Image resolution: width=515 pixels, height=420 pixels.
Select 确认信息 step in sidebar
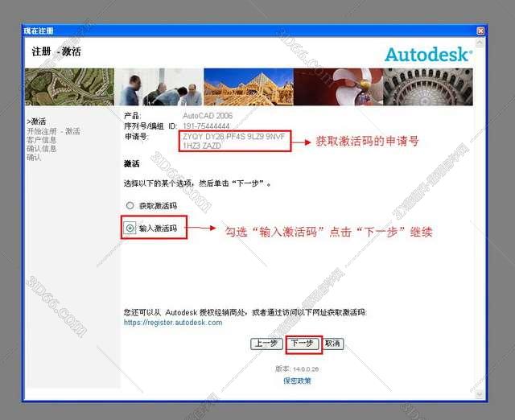pos(41,148)
